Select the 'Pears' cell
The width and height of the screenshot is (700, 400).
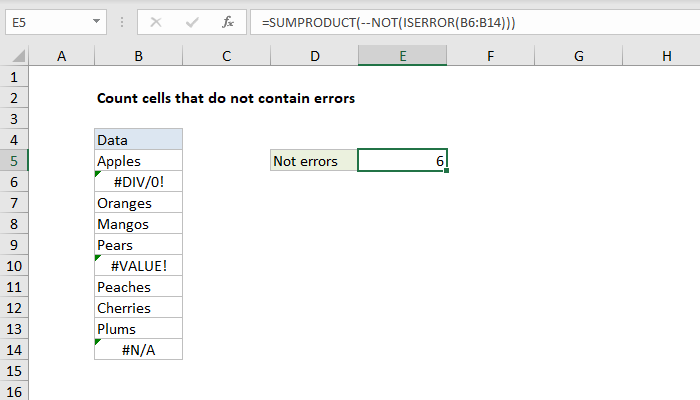tap(138, 245)
